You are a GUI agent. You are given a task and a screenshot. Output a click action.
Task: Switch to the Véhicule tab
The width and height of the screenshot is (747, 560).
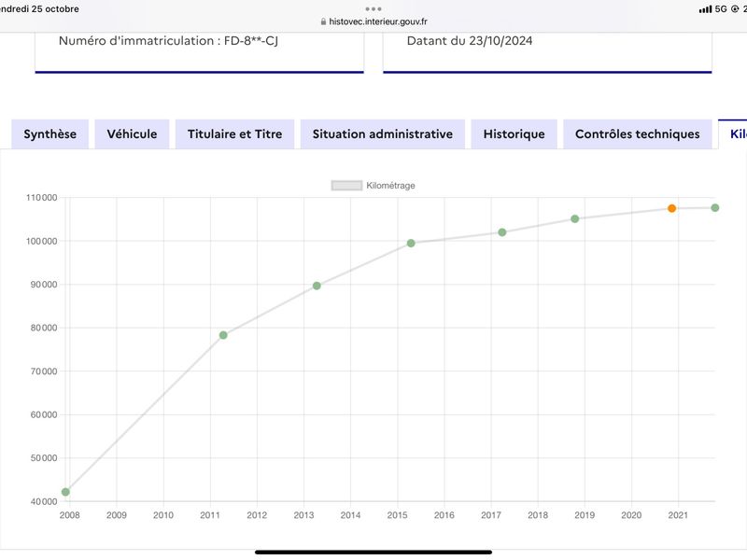(x=132, y=134)
